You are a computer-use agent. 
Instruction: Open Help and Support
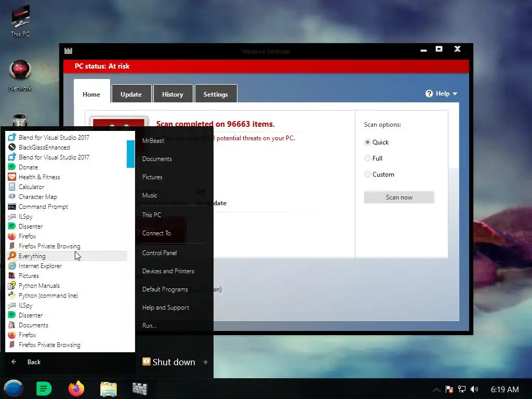(166, 308)
